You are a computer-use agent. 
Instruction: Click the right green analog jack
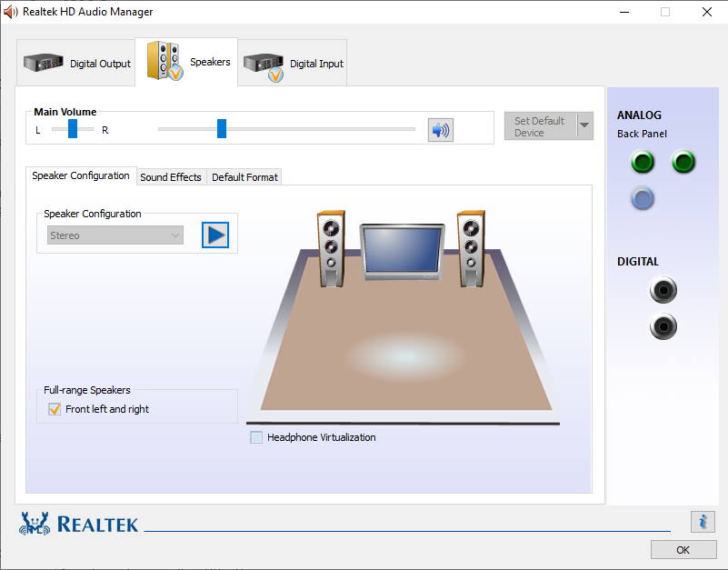(x=683, y=162)
